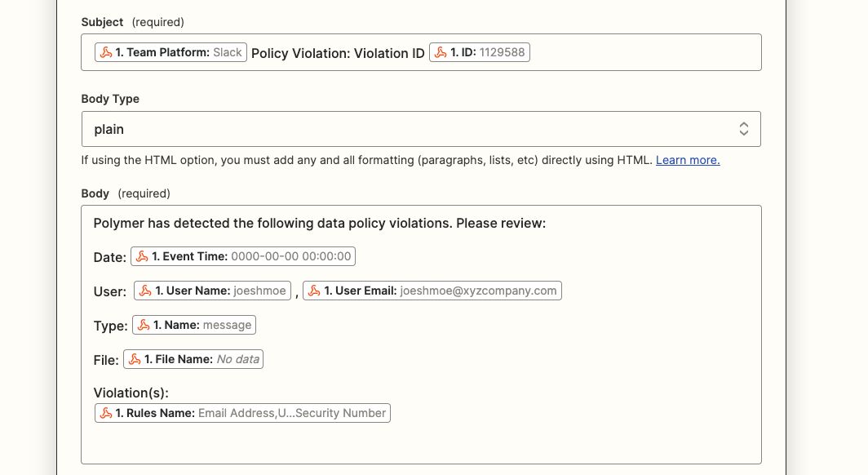The width and height of the screenshot is (868, 475).
Task: Click the 'Polymer has detected' body sentence
Action: coord(320,223)
